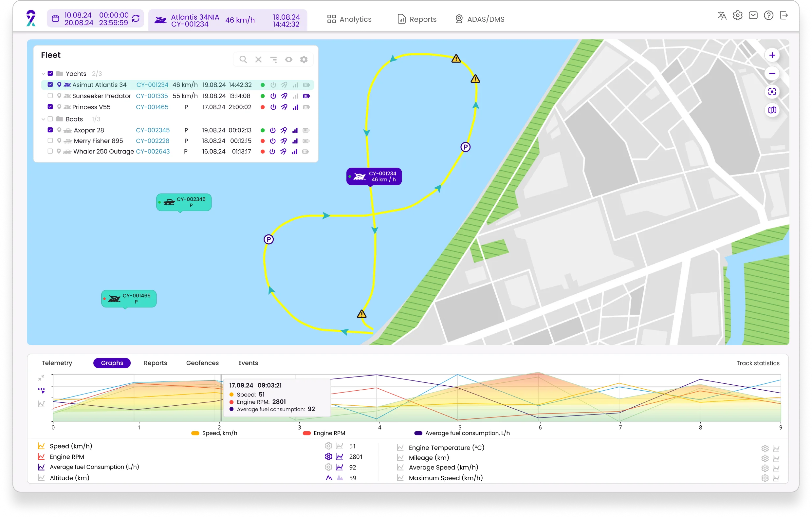Click the logout icon in top bar
812x517 pixels.
[x=784, y=15]
